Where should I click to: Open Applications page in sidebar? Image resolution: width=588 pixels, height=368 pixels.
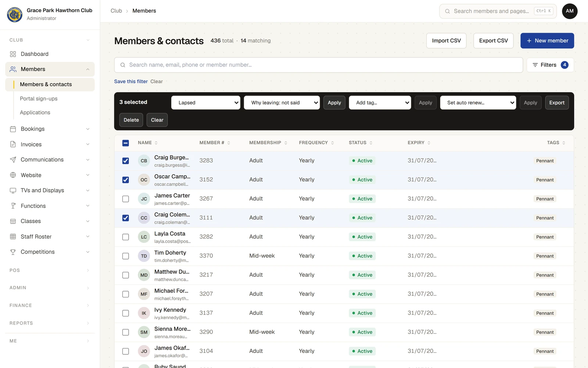click(x=35, y=113)
